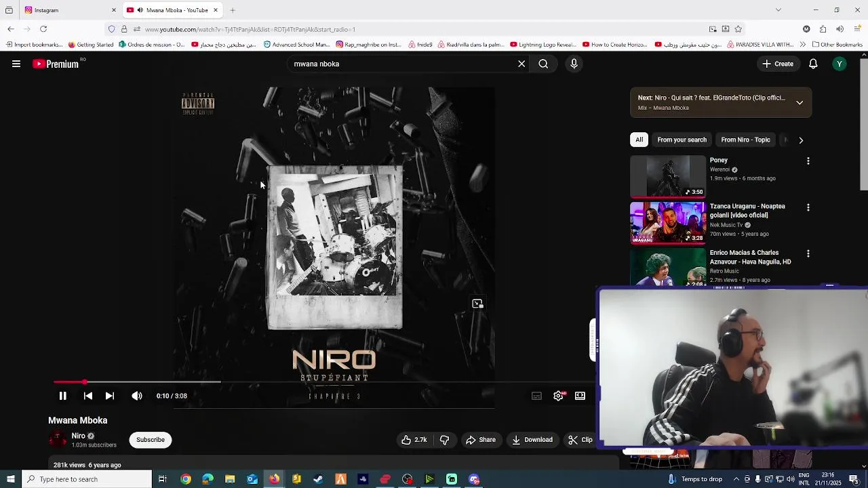Skip to the previous video

pyautogui.click(x=88, y=396)
